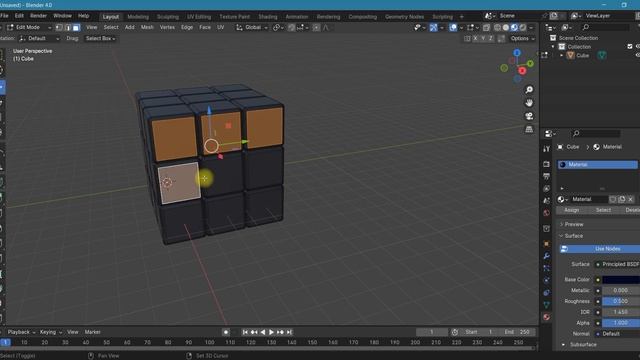The width and height of the screenshot is (640, 360).
Task: Open the Default orientation dropdown
Action: click(39, 38)
